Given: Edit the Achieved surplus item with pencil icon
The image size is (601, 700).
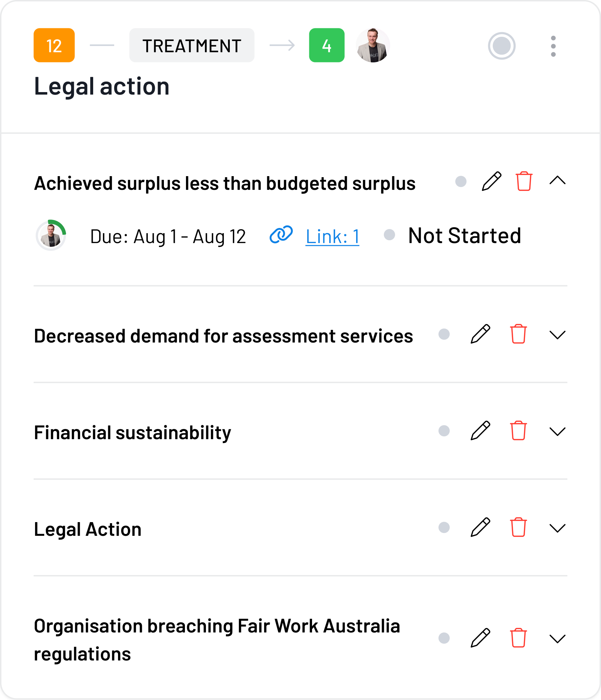Looking at the screenshot, I should tap(491, 181).
